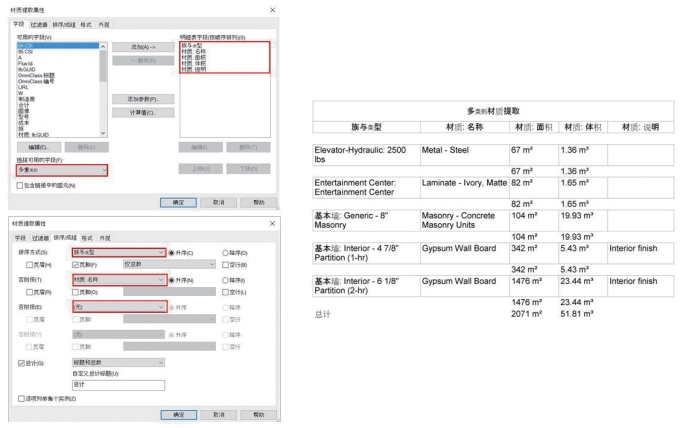Click the 多类别材质提取 schedule title

493,111
